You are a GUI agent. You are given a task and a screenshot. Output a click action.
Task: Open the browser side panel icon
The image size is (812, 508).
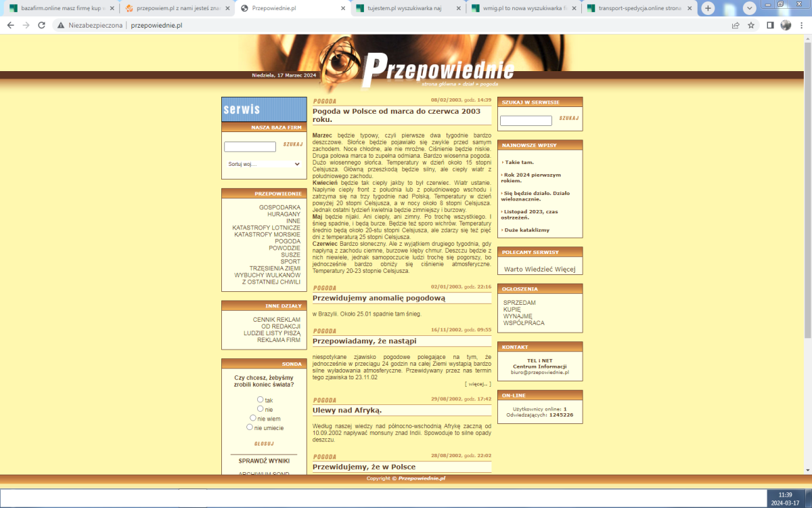click(770, 25)
